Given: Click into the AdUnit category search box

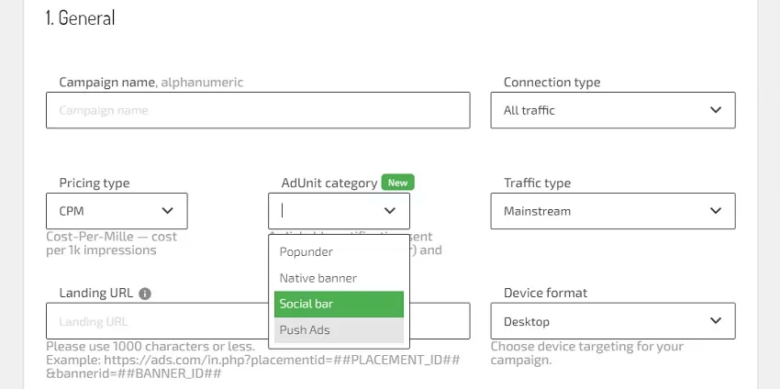Looking at the screenshot, I should [x=328, y=211].
